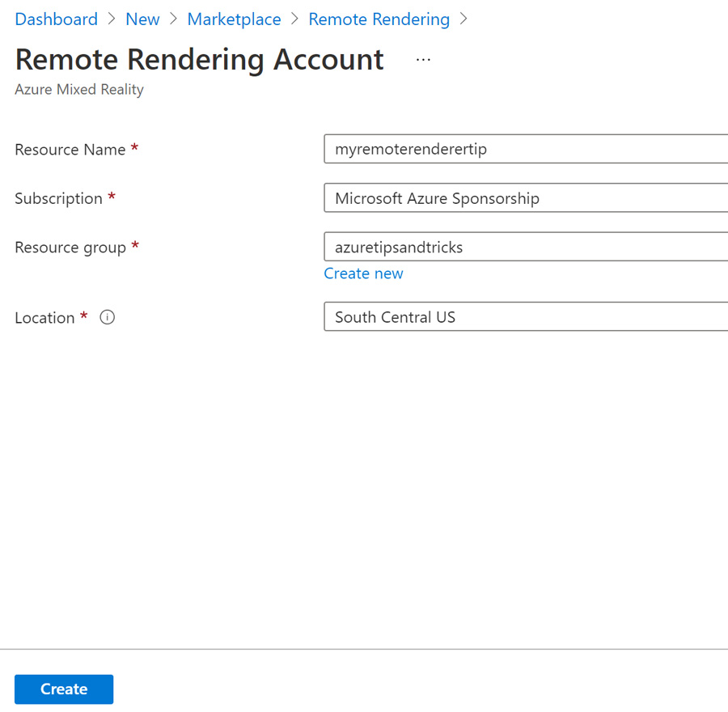Open the Location dropdown showing South Central US
This screenshot has width=728, height=712.
[x=526, y=317]
